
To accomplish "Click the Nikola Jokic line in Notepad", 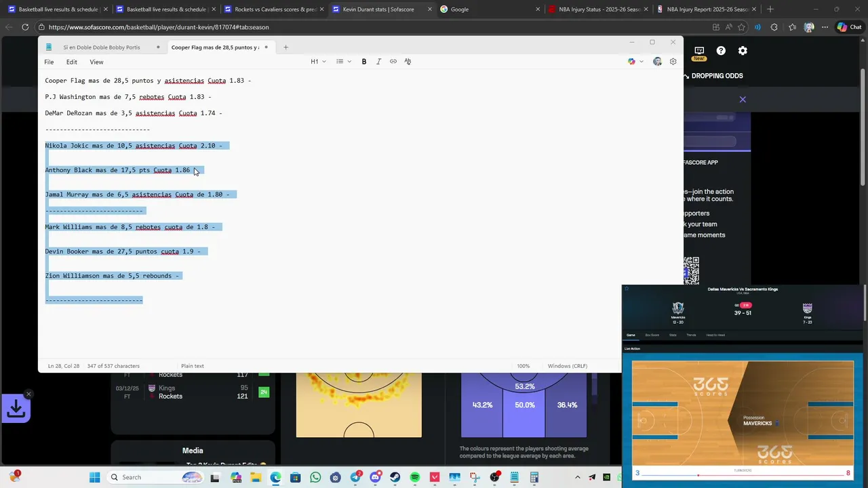I will coord(134,146).
